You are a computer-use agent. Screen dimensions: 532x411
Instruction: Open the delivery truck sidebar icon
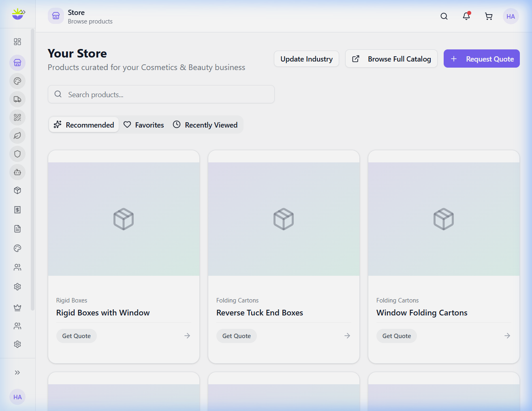point(17,99)
